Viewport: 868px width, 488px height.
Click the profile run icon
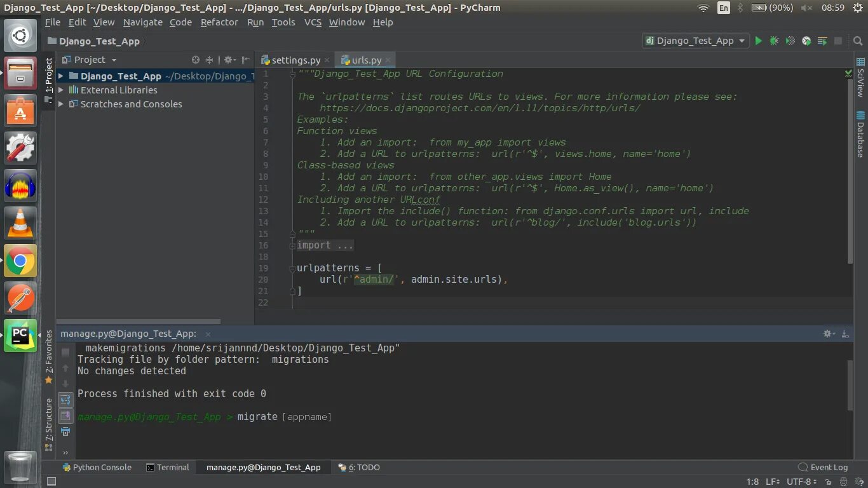[806, 41]
